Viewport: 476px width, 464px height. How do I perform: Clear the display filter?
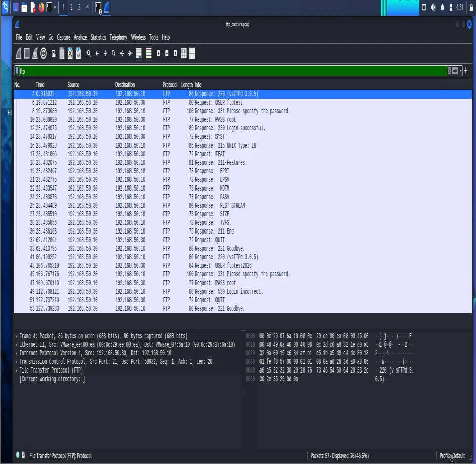449,71
